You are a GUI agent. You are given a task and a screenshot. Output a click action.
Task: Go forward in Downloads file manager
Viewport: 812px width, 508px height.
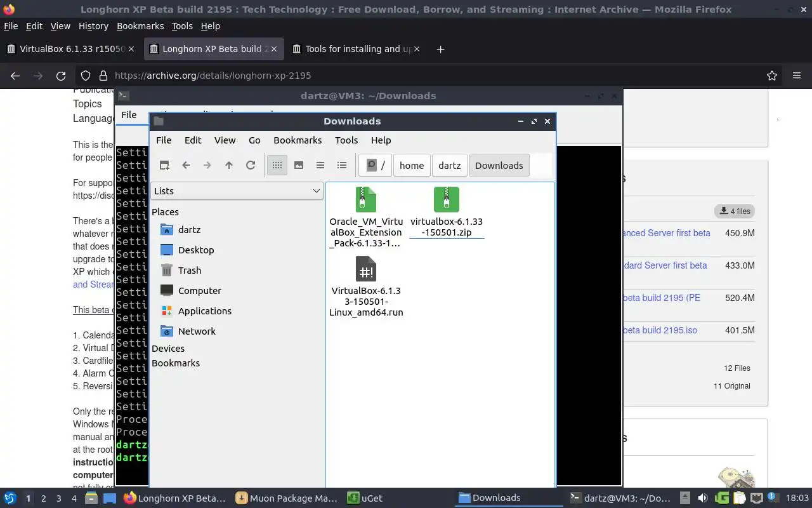point(207,165)
